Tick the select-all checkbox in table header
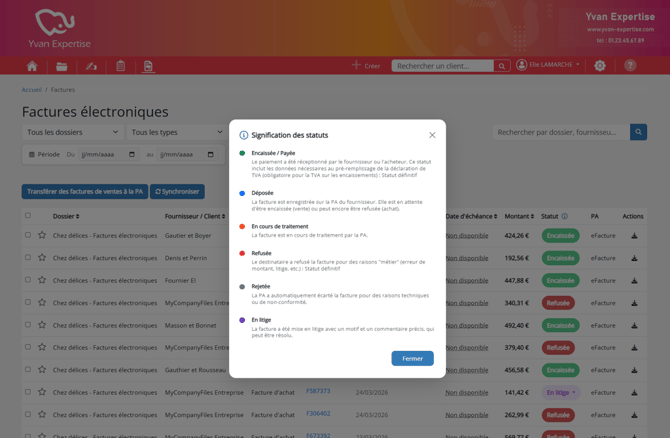 (28, 216)
